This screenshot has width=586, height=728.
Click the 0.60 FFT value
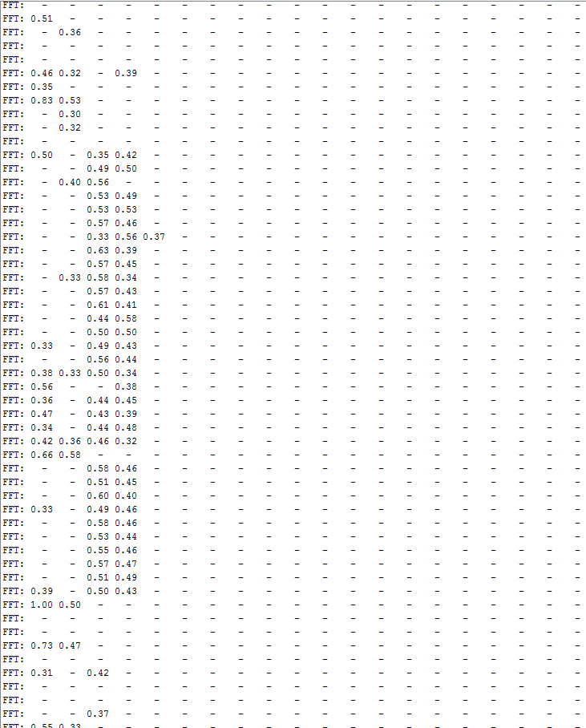[x=98, y=495]
